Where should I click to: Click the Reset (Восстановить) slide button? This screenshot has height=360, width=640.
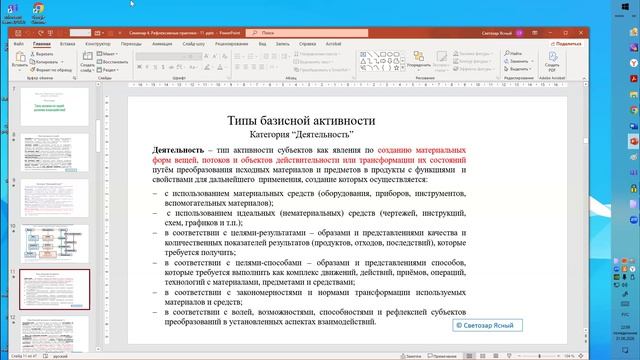pyautogui.click(x=112, y=62)
